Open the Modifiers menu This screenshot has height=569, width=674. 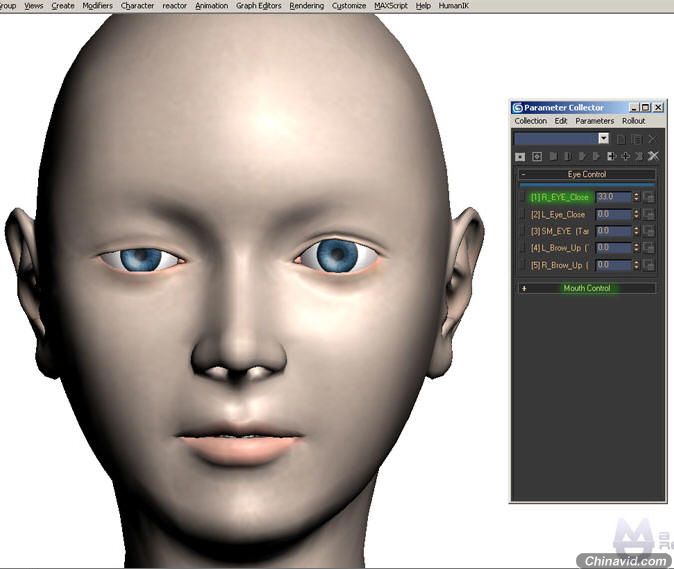pyautogui.click(x=98, y=6)
